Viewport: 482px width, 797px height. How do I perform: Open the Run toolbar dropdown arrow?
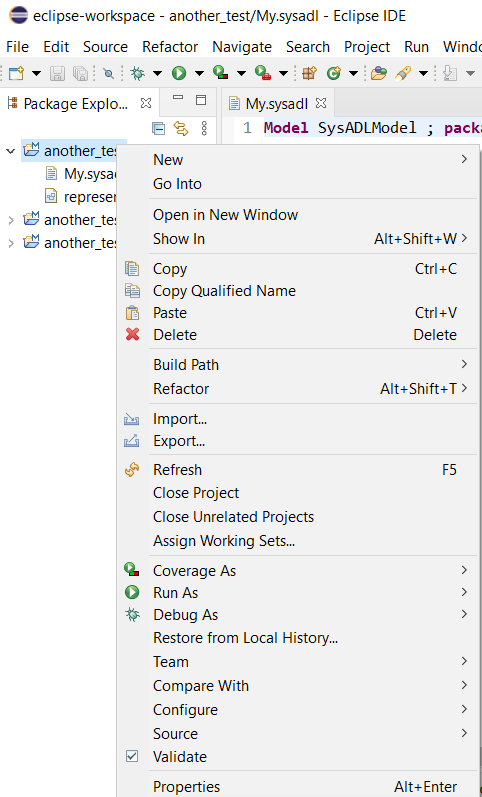pyautogui.click(x=199, y=74)
